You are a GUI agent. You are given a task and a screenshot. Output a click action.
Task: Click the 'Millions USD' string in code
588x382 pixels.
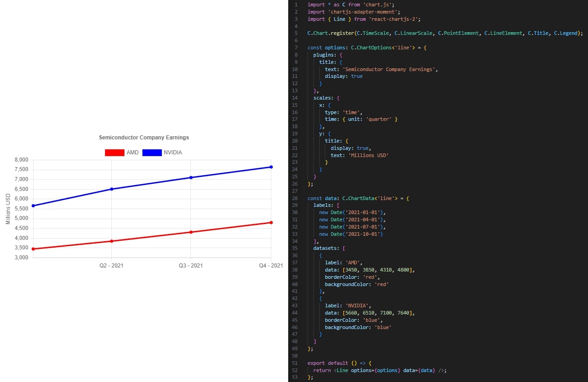coord(368,155)
